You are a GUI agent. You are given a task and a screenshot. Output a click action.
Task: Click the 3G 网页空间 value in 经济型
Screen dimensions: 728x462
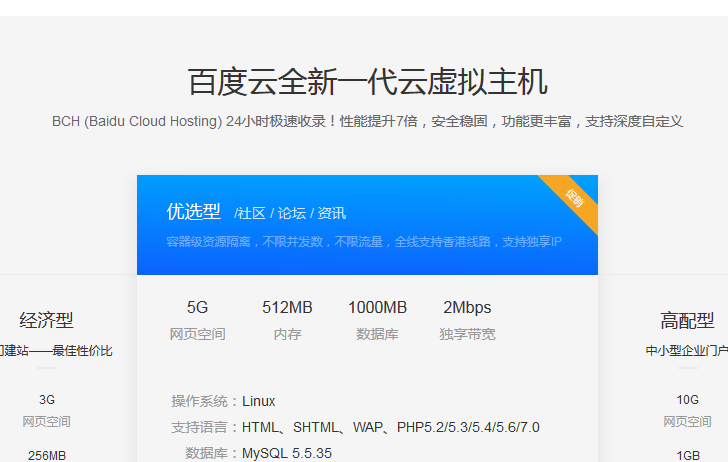[46, 410]
